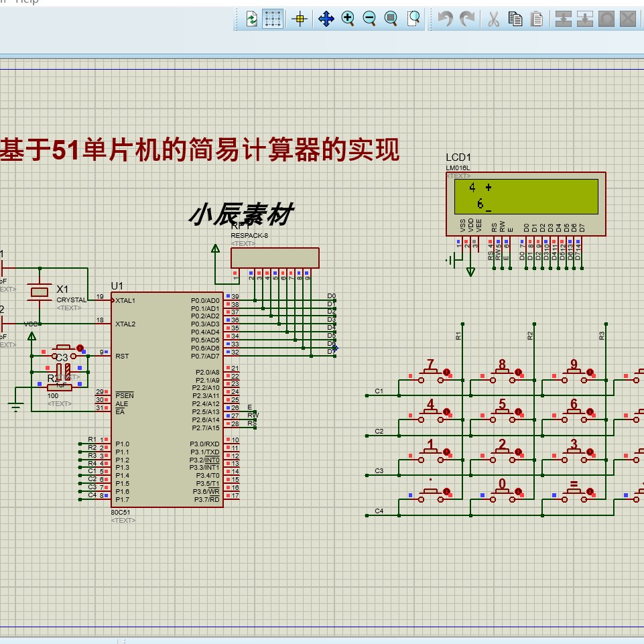Screen dimensions: 644x644
Task: Click the P0.0/AD0 pin label
Action: [205, 301]
